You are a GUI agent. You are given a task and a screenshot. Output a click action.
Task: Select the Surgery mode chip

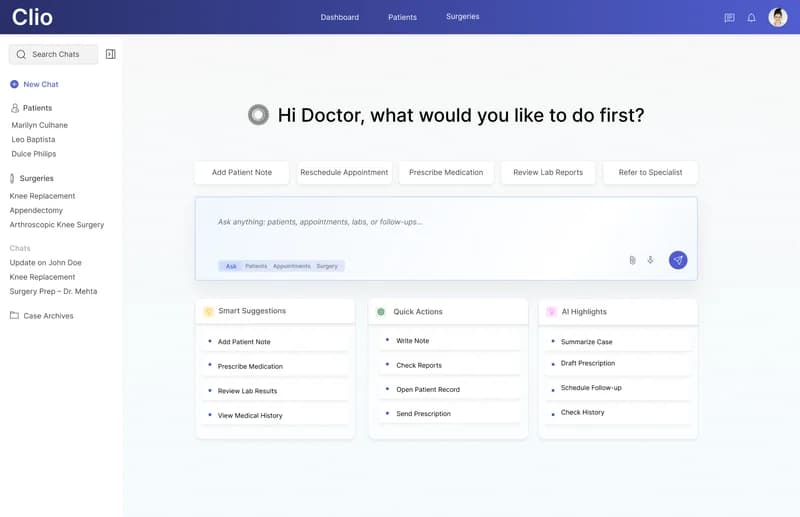coord(327,266)
